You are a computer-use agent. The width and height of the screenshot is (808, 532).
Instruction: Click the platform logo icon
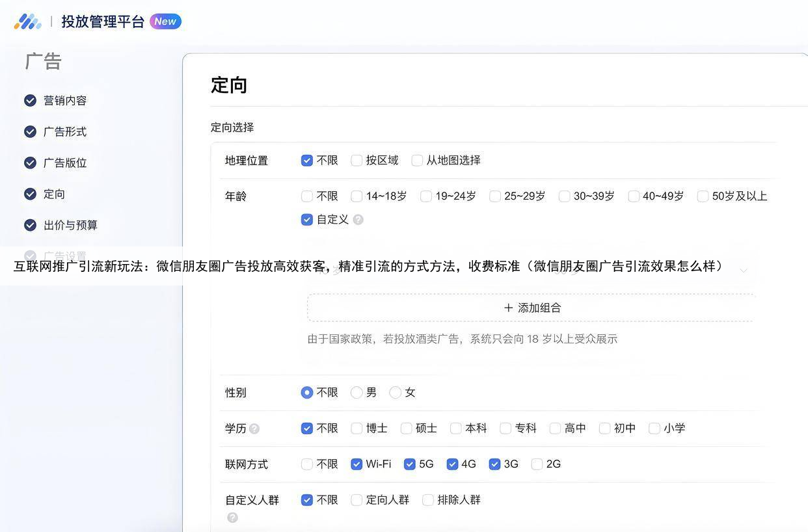[27, 21]
